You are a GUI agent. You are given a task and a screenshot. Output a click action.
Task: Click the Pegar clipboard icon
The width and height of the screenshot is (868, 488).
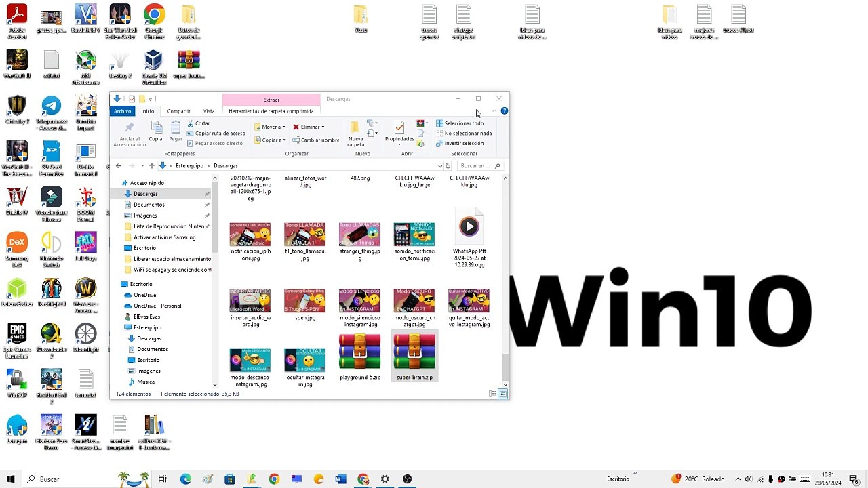176,127
